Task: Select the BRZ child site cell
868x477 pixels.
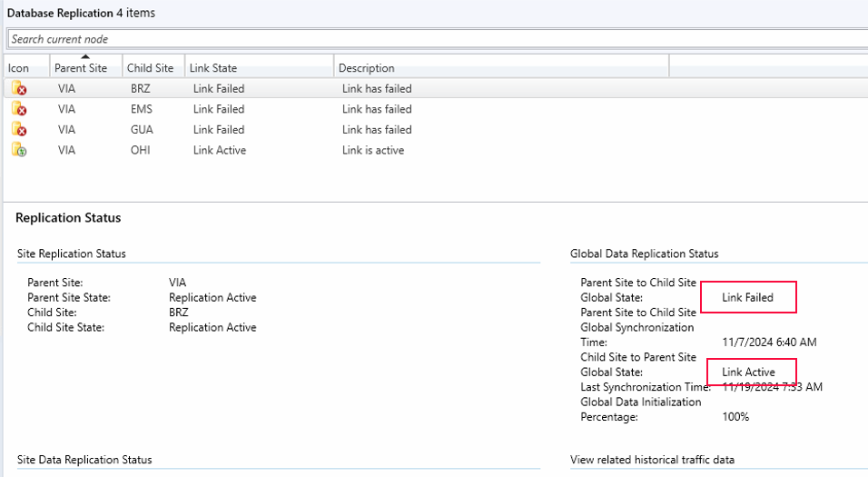Action: tap(141, 89)
